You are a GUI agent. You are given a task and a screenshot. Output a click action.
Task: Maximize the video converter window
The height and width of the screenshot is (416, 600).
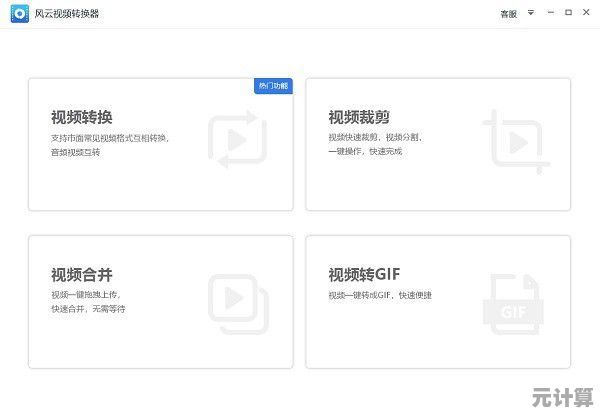(568, 13)
